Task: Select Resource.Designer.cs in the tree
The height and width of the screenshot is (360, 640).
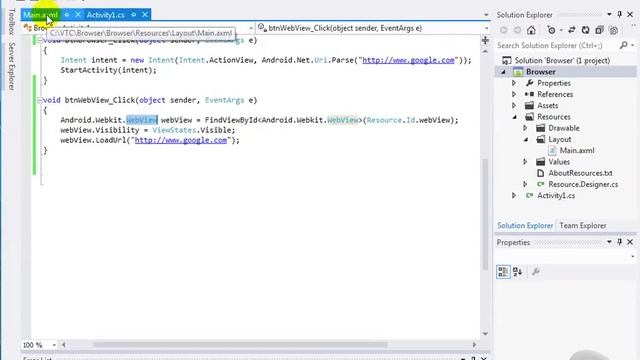Action: tap(583, 184)
